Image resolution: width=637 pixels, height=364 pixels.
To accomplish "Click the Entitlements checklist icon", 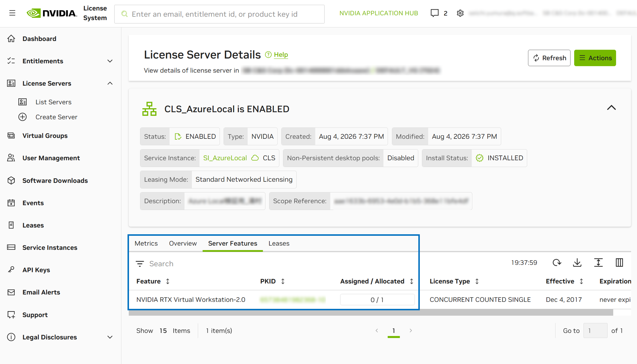I will click(11, 61).
